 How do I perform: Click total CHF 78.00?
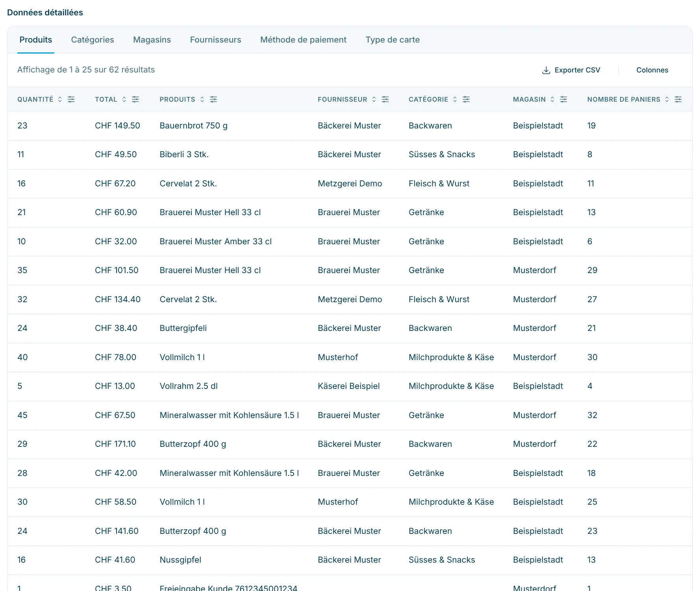(x=115, y=357)
